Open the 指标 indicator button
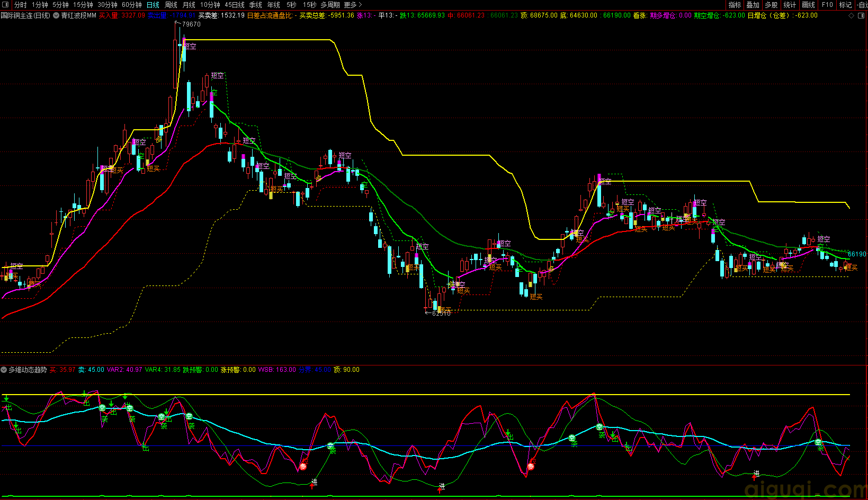The width and height of the screenshot is (868, 500). tap(735, 5)
